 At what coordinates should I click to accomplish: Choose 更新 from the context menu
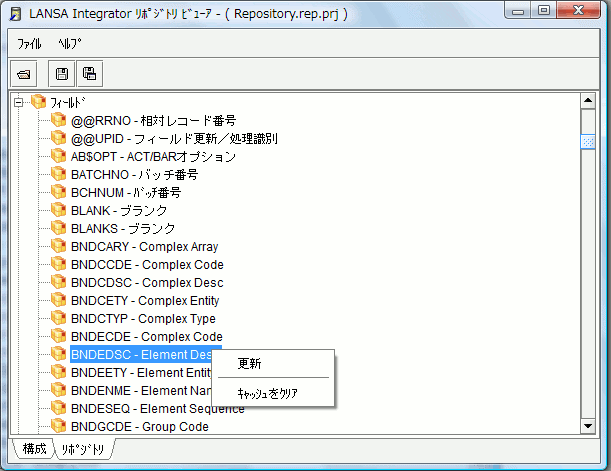tap(273, 363)
